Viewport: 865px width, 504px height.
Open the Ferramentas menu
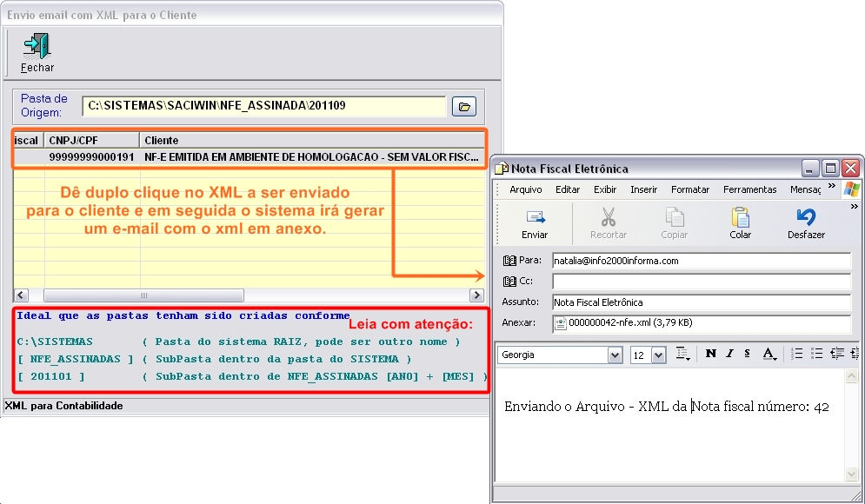pyautogui.click(x=749, y=189)
